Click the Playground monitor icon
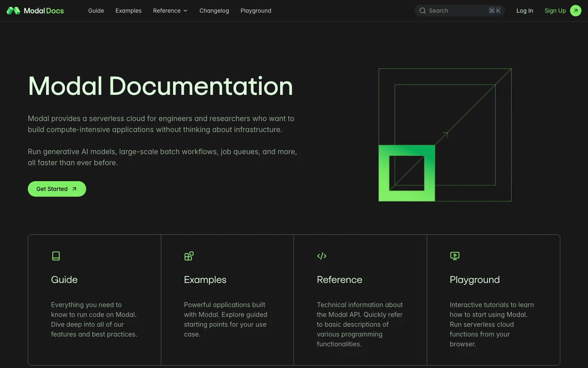588x368 pixels. (455, 256)
